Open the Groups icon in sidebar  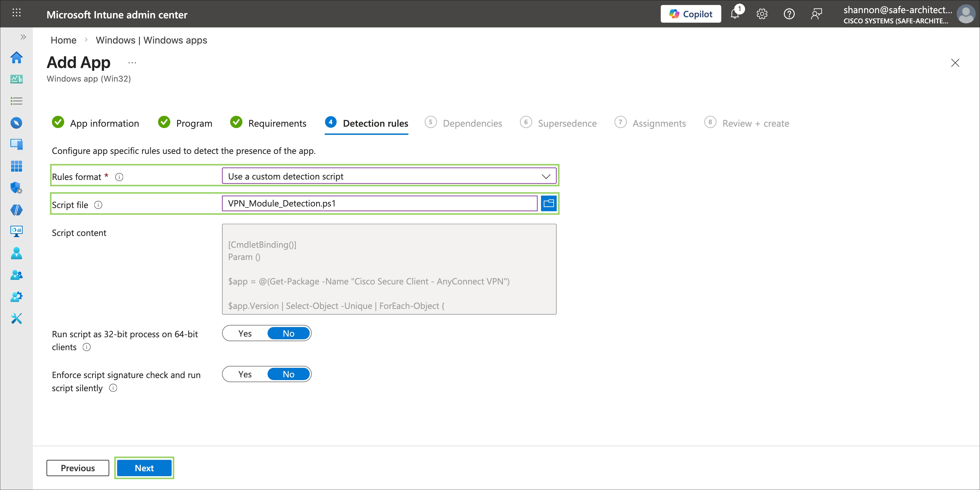coord(16,275)
